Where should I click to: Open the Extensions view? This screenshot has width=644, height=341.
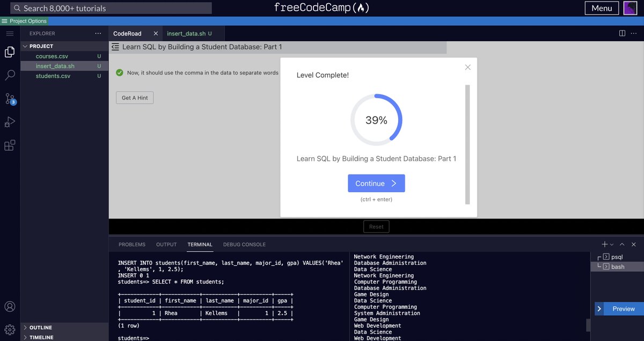point(10,145)
